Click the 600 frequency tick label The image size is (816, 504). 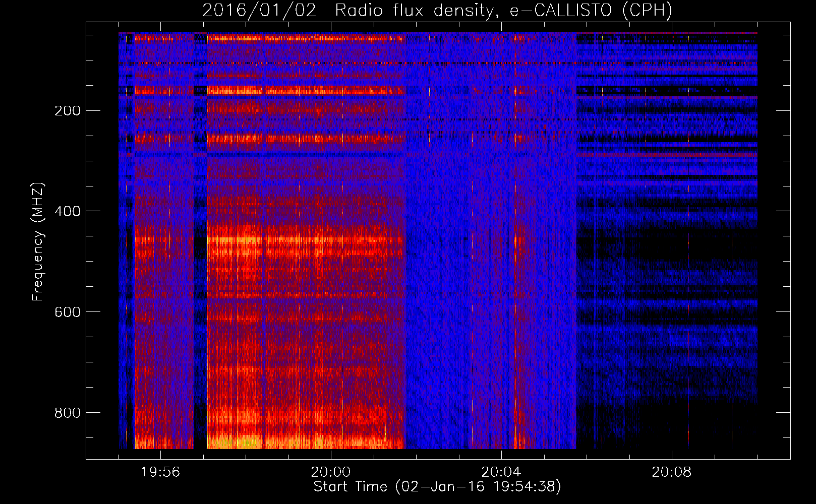[x=68, y=312]
